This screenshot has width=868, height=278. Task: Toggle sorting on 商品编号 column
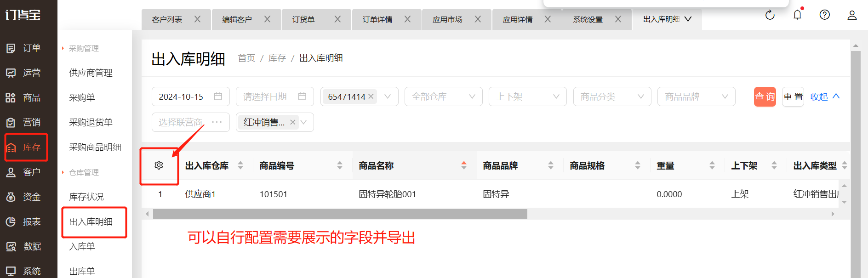[x=339, y=165]
